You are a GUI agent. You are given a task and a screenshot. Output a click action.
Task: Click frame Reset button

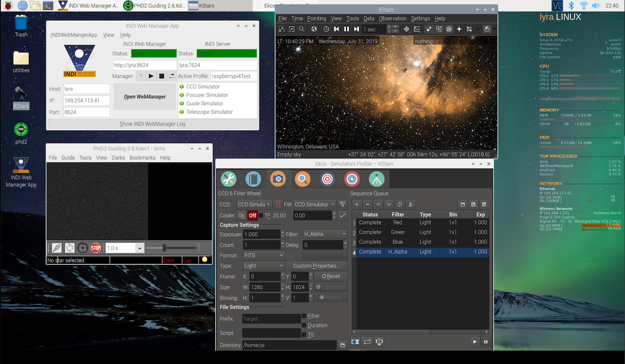coord(330,277)
